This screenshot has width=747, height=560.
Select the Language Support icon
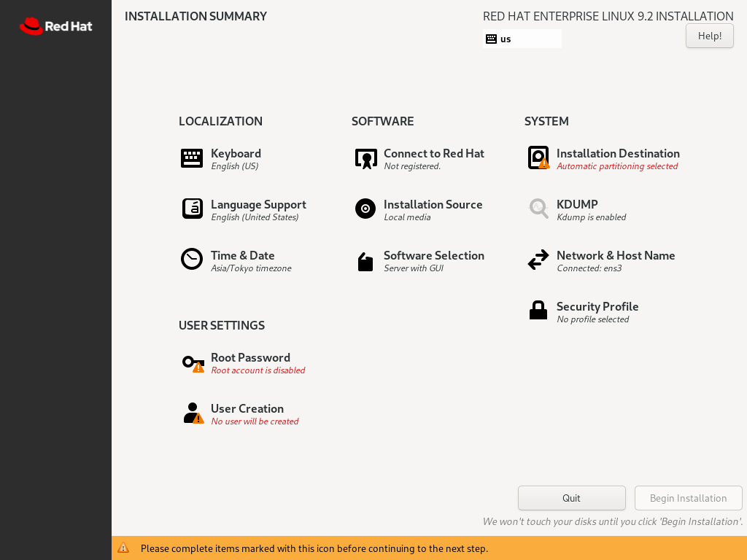[191, 209]
